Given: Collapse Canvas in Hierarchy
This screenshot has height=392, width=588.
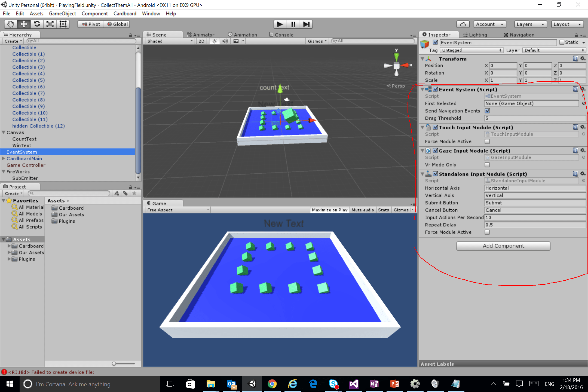Looking at the screenshot, I should pos(4,133).
